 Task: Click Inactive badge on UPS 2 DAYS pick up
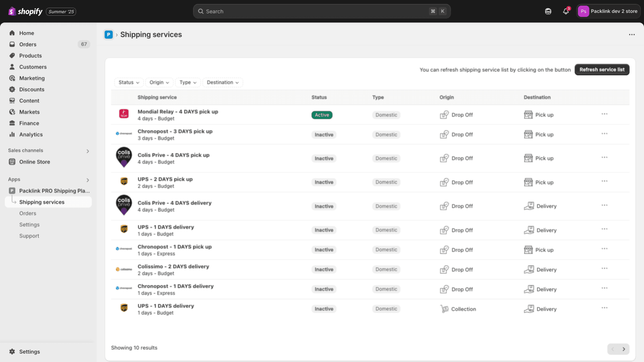click(x=324, y=182)
